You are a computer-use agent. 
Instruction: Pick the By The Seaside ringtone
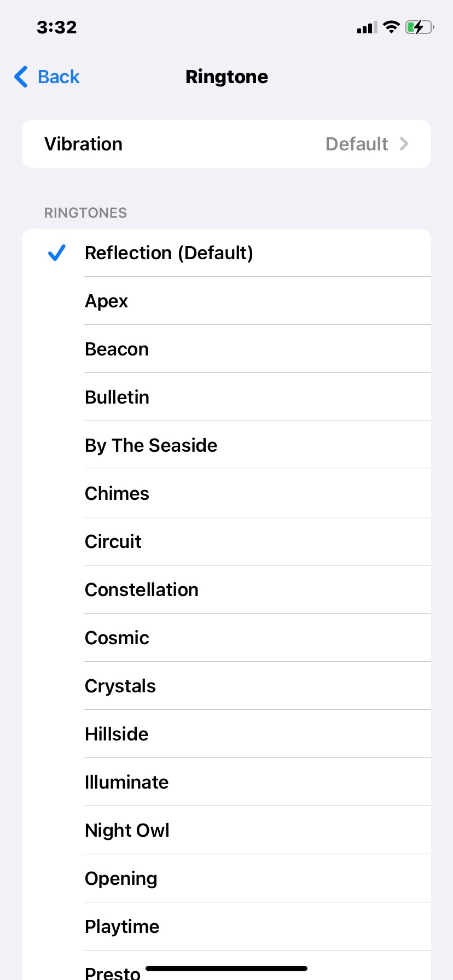(151, 445)
